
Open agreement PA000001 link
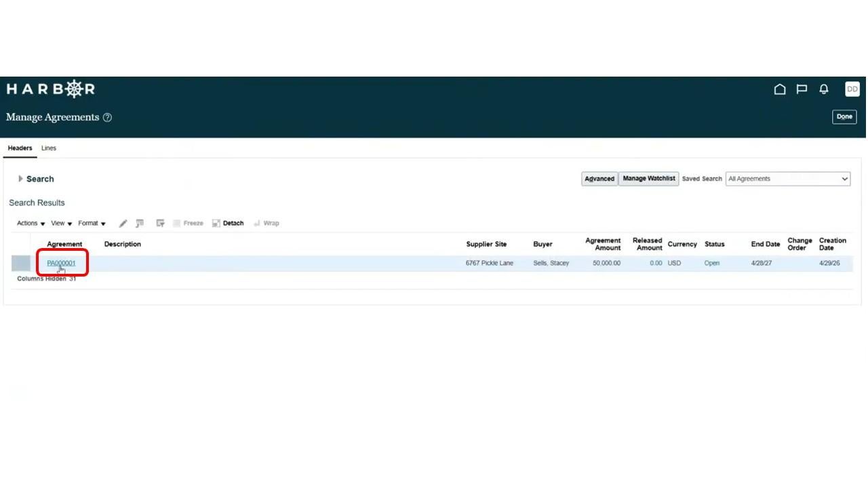pyautogui.click(x=61, y=263)
